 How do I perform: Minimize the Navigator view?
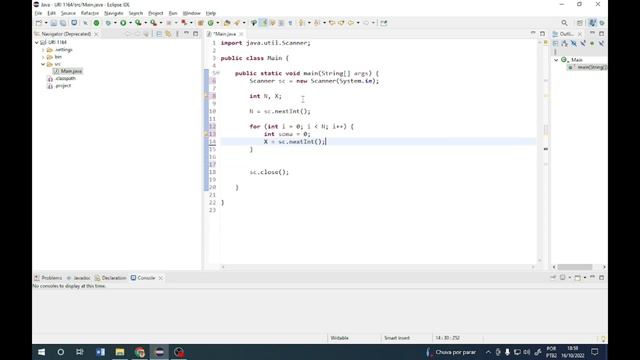(x=187, y=33)
